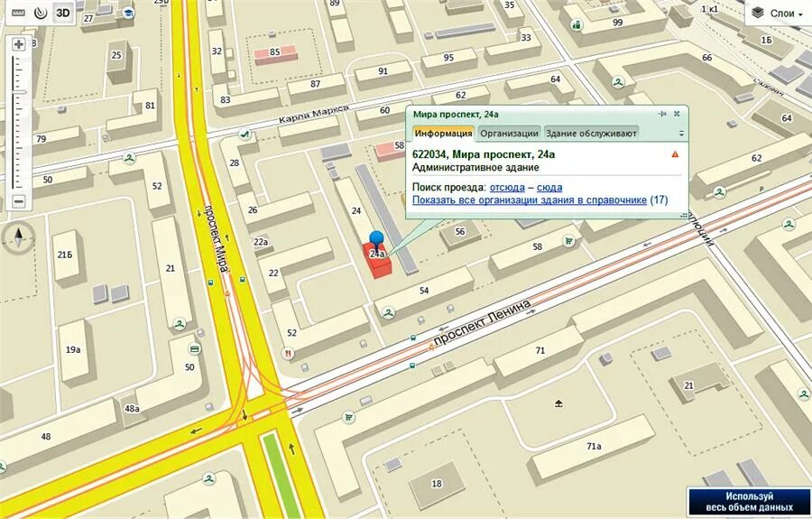Viewport: 812px width, 519px height.
Task: Select building number 71а
Action: coord(594,446)
